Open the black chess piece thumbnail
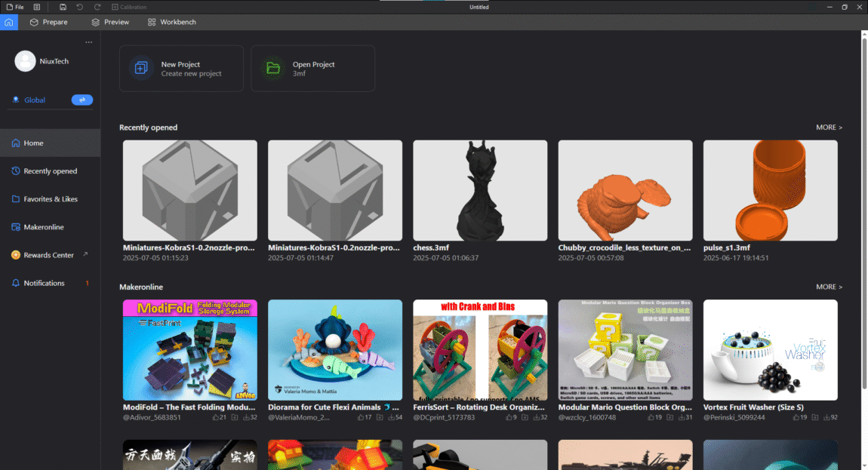The height and width of the screenshot is (470, 868). (x=480, y=190)
